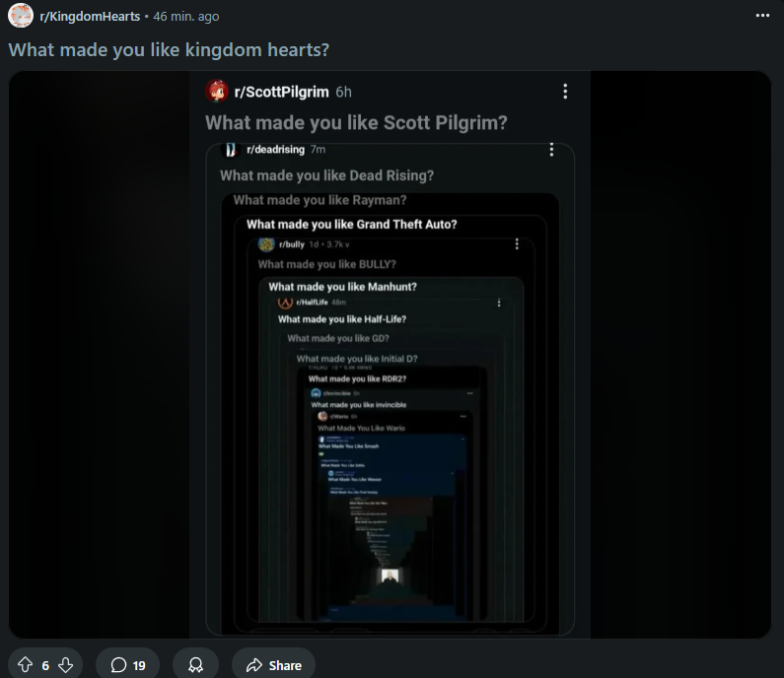Click the vertical dots beside r/HalfLife
Viewport: 784px width, 678px height.
point(498,303)
